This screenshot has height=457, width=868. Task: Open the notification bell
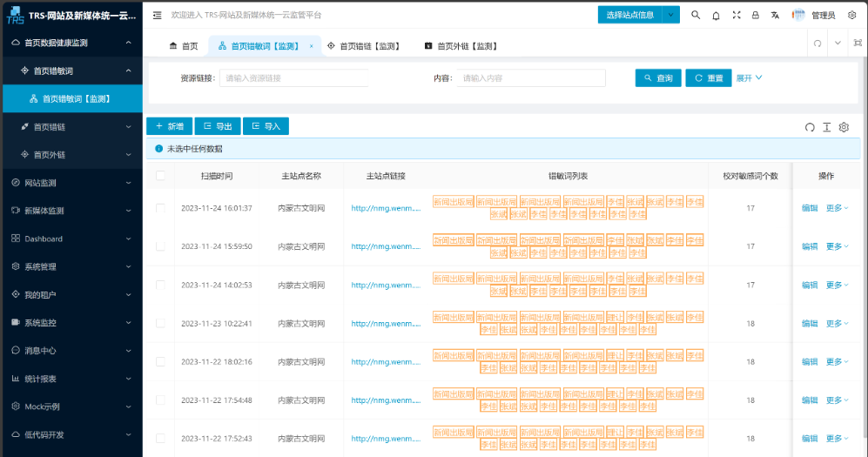coord(716,15)
